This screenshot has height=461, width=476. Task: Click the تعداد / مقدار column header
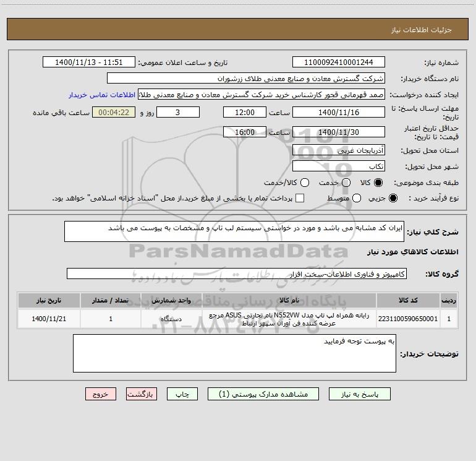pos(111,300)
